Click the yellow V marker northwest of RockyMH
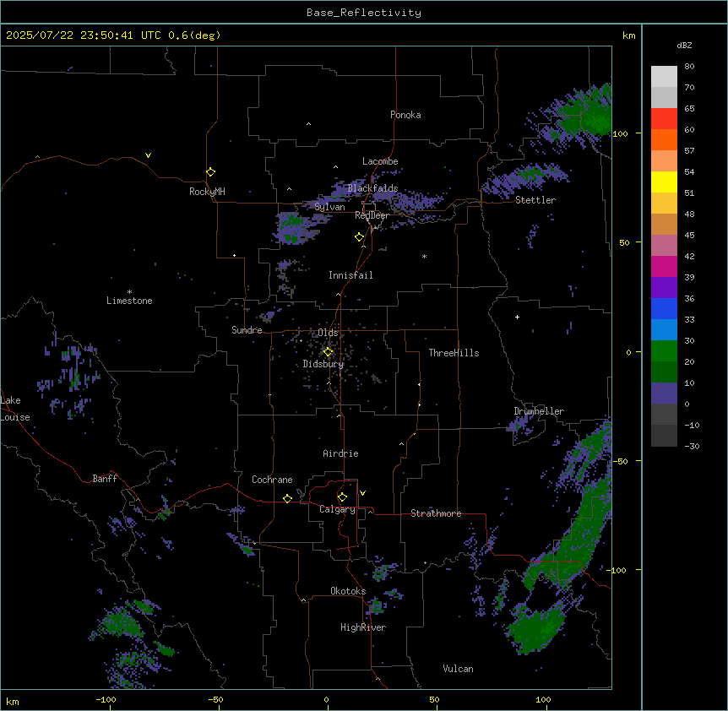 tap(148, 155)
